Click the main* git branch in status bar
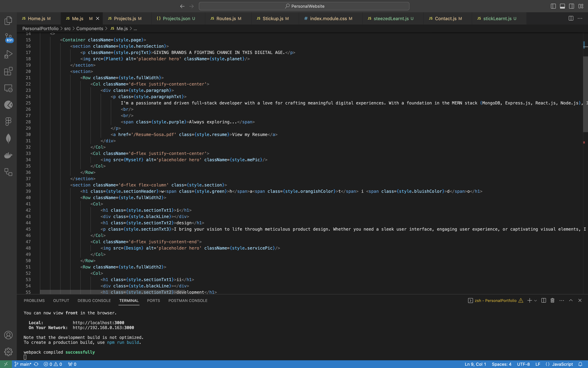The image size is (588, 368). pos(23,364)
